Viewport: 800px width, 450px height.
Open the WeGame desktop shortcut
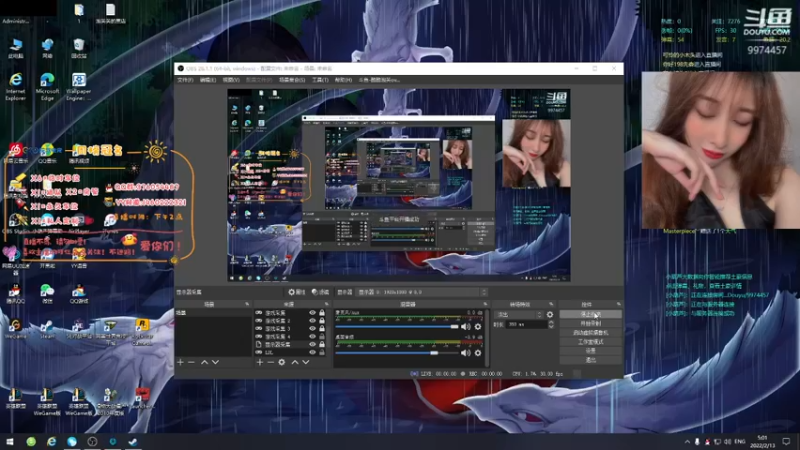pos(15,329)
